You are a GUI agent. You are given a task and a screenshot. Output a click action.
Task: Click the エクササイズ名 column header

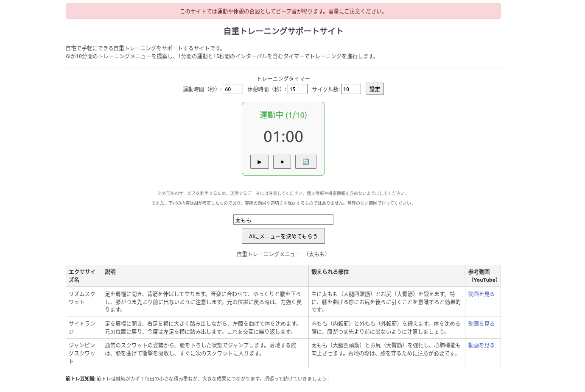click(84, 276)
